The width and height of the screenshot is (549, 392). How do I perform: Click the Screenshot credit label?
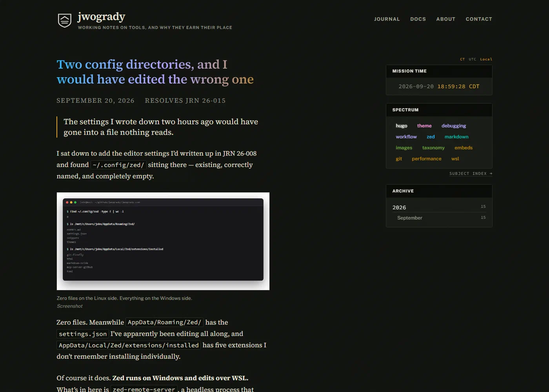pos(69,306)
